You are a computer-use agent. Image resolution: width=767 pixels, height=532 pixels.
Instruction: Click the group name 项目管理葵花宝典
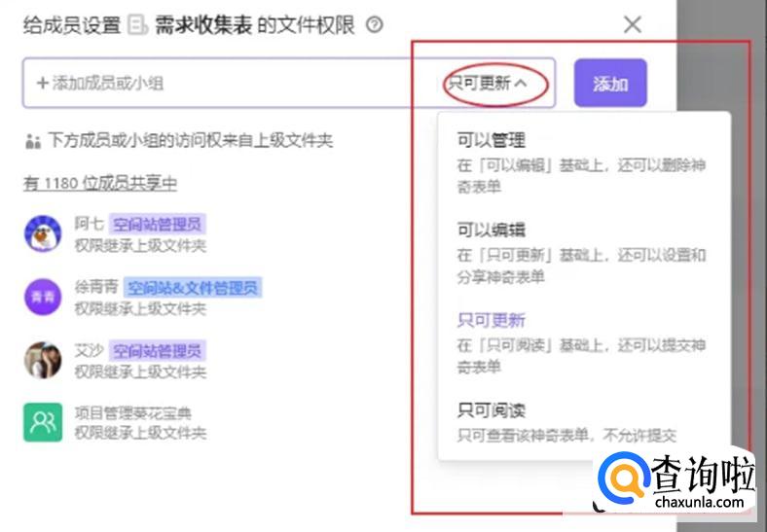(132, 413)
